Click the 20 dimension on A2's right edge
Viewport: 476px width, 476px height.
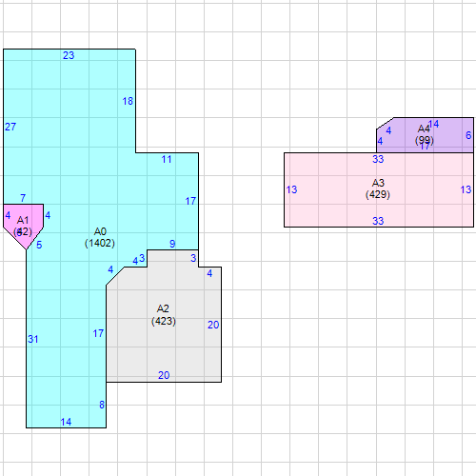(x=213, y=325)
